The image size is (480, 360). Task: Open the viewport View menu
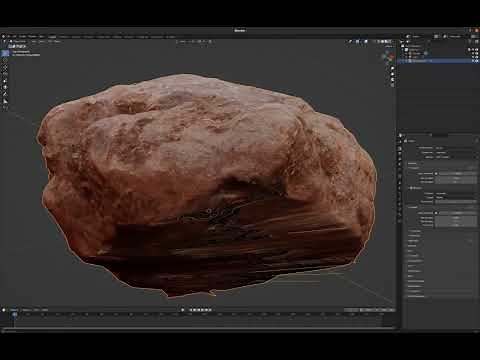33,41
